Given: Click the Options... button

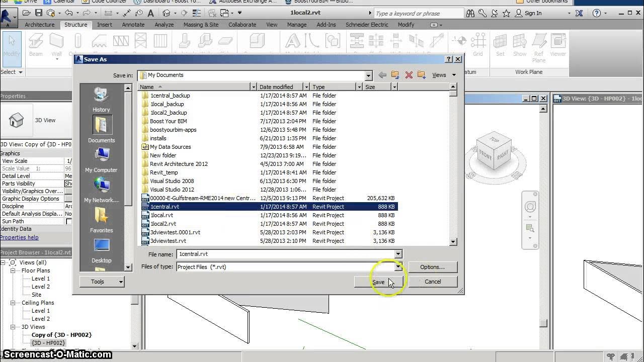Looking at the screenshot, I should click(433, 267).
